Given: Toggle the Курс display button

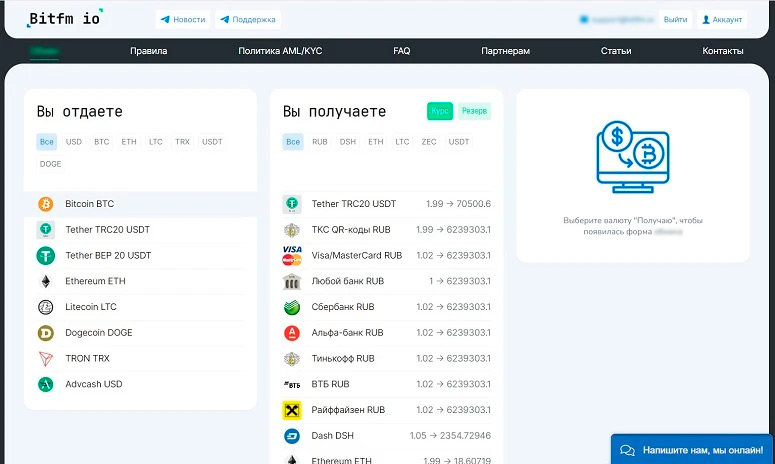Looking at the screenshot, I should [440, 111].
